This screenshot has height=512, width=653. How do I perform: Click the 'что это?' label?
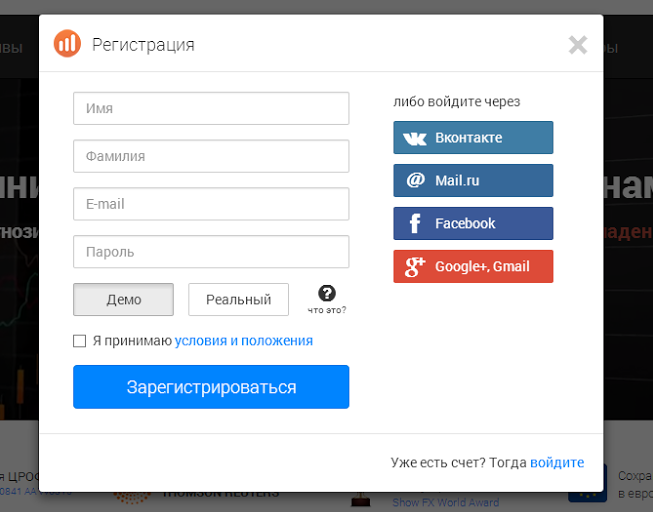tap(327, 310)
